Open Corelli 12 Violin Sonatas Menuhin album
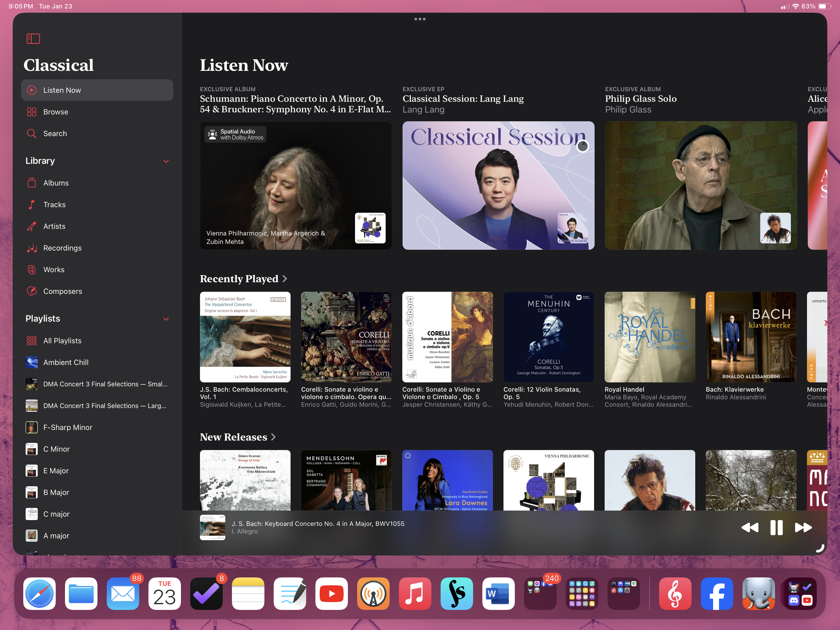This screenshot has height=630, width=840. click(x=549, y=337)
